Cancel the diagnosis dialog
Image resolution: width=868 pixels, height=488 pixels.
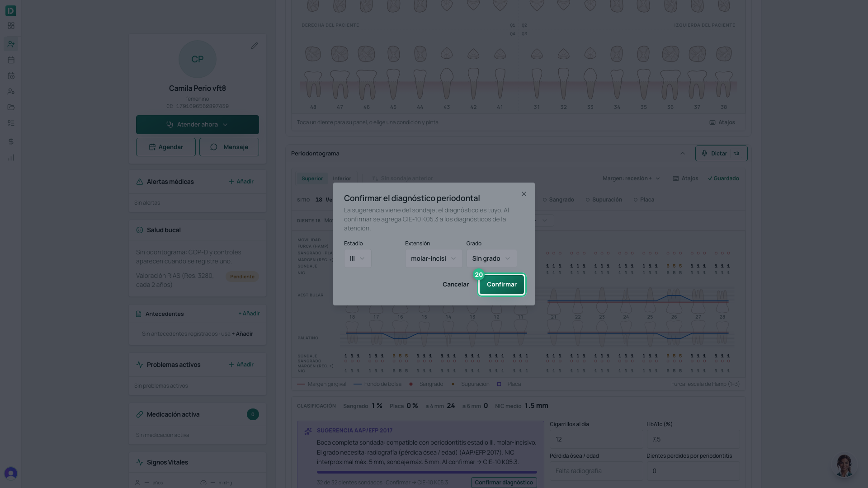click(455, 285)
